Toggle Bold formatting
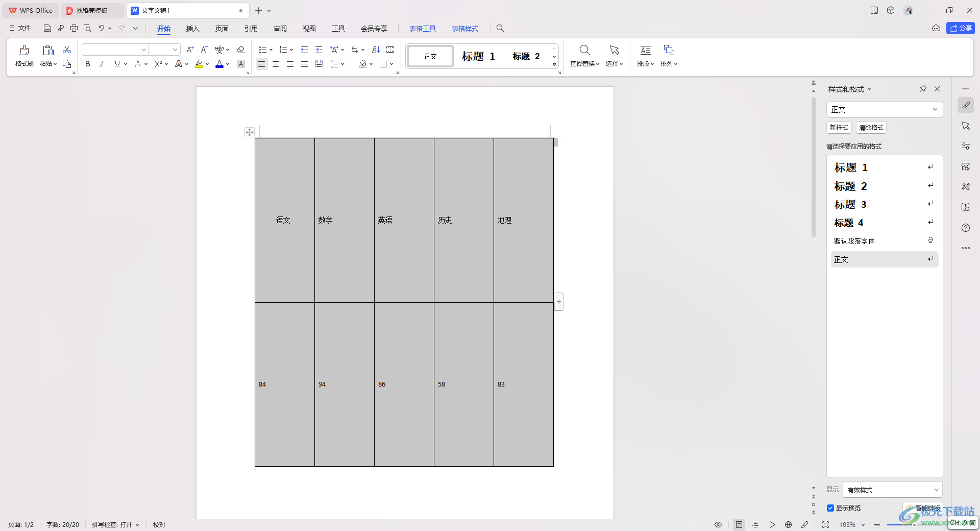This screenshot has height=531, width=980. (x=88, y=64)
